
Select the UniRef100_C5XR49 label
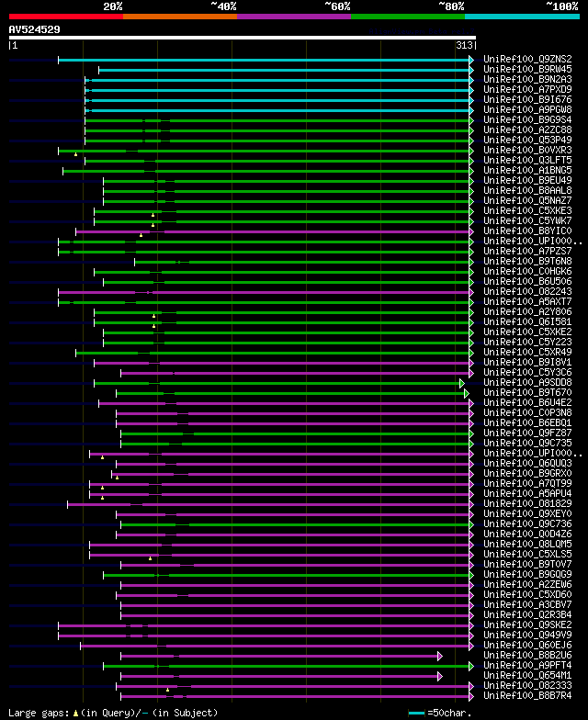pyautogui.click(x=527, y=353)
